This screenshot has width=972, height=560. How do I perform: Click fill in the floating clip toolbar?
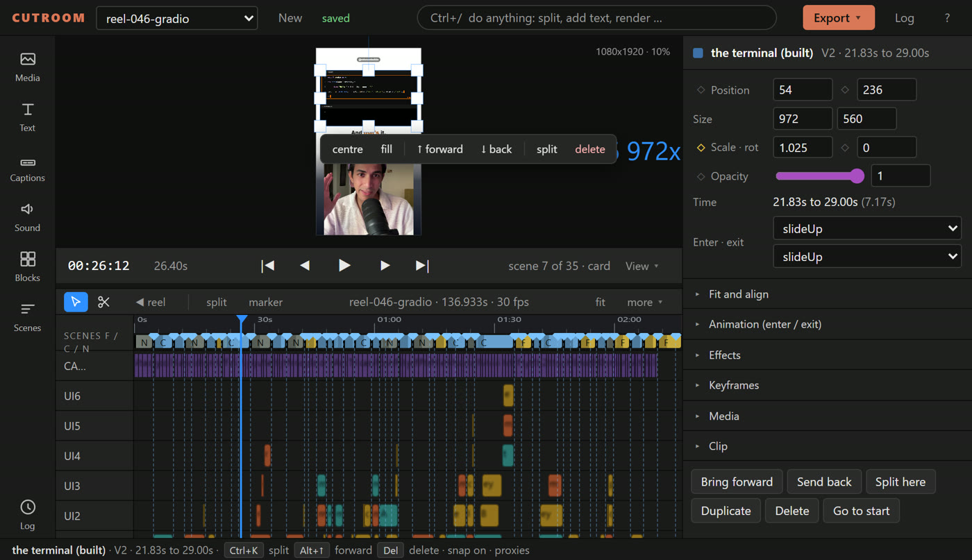click(x=387, y=149)
